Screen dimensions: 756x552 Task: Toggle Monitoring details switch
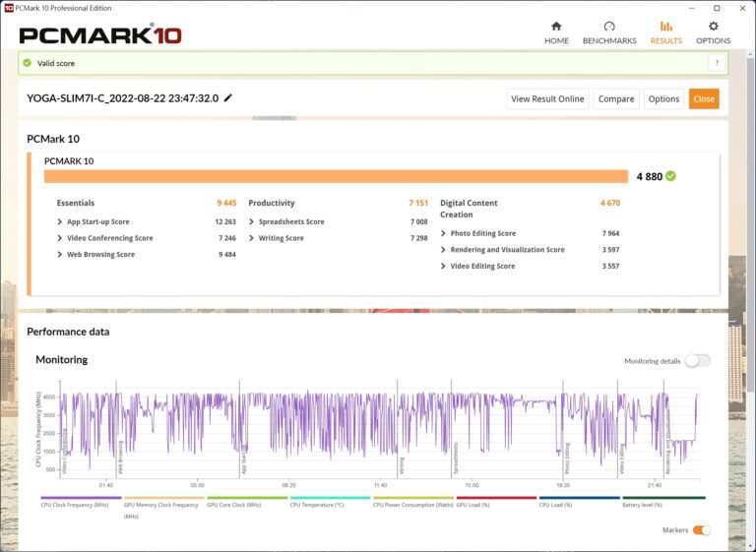point(698,360)
